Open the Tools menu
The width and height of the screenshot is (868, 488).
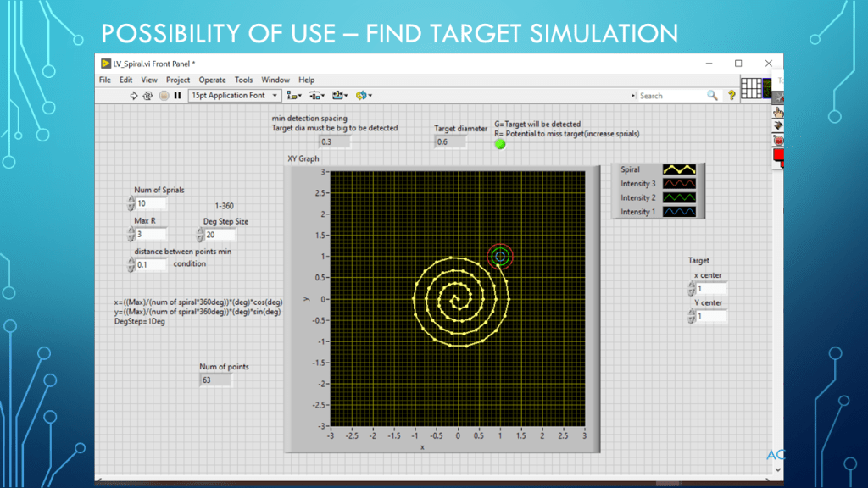(x=243, y=80)
